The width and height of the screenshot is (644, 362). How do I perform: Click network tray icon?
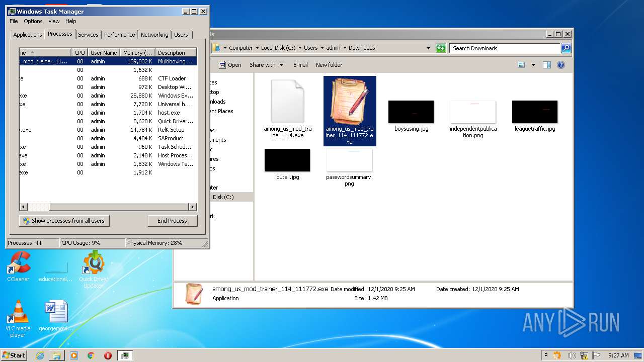[x=584, y=355]
